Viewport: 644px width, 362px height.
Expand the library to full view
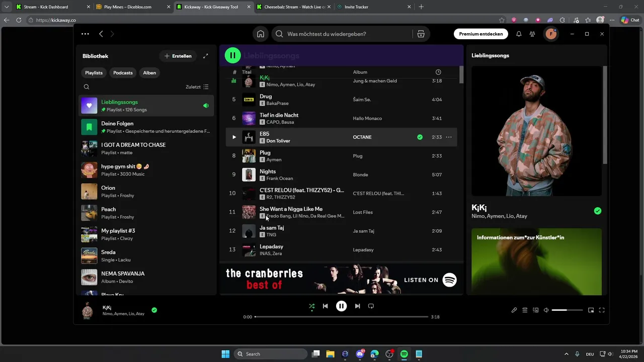pos(205,56)
